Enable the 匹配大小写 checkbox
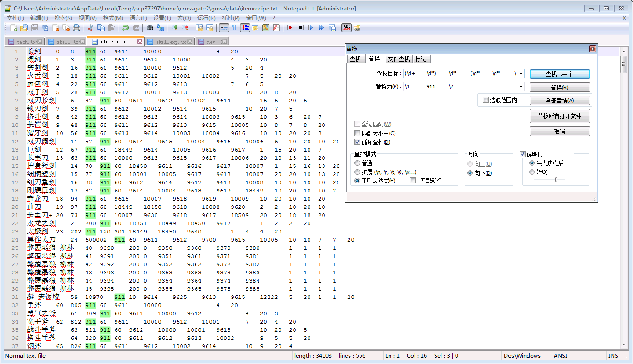633x364 pixels. [x=358, y=133]
